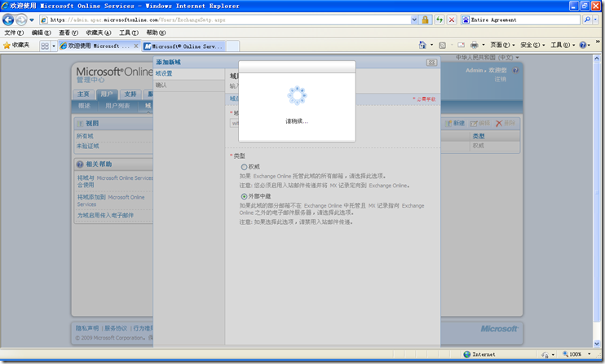Click the 用户 tab in admin center

(107, 94)
